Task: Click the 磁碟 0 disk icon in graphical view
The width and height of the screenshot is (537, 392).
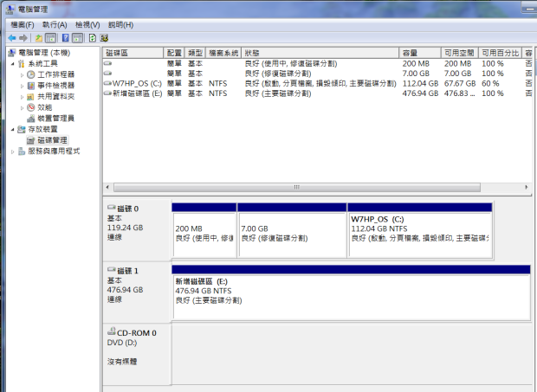Action: 112,208
